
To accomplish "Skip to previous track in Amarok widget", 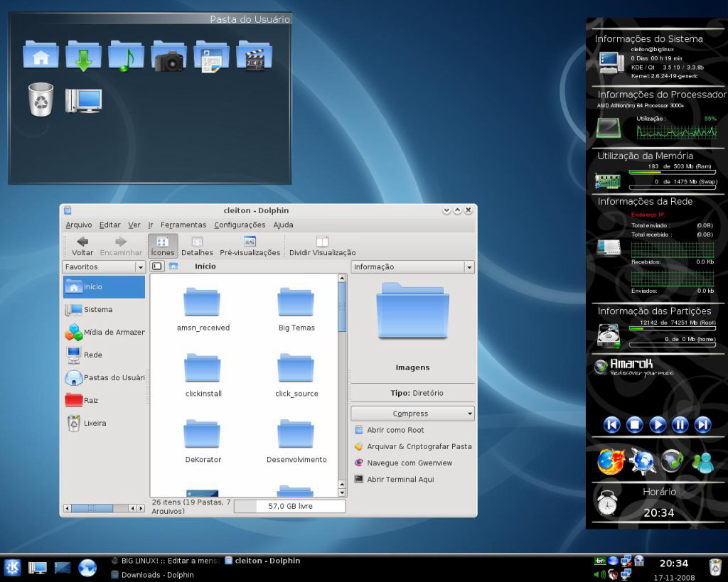I will pos(611,425).
